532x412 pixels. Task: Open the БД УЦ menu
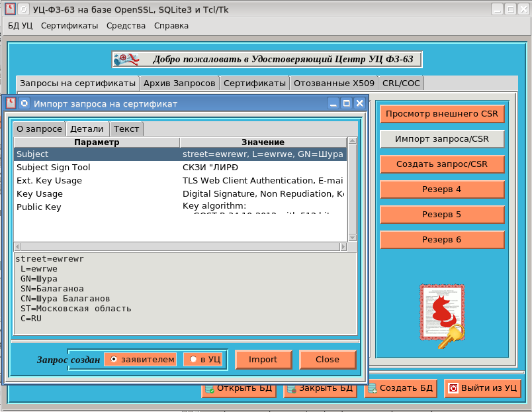coord(20,26)
